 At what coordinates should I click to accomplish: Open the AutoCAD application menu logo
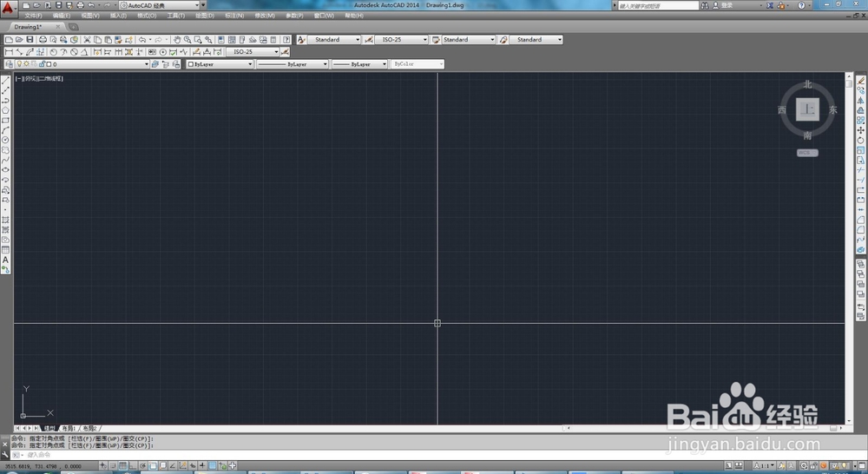tap(7, 7)
